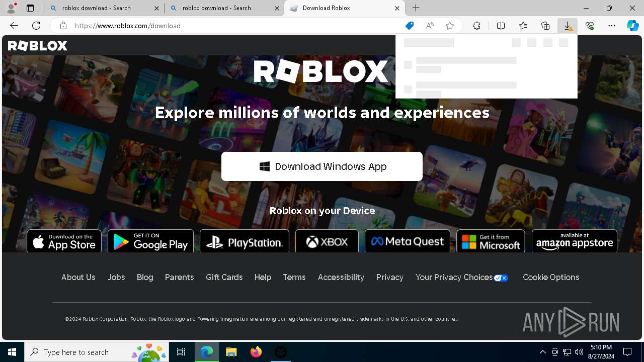Close the second roblox download search tab

[277, 8]
